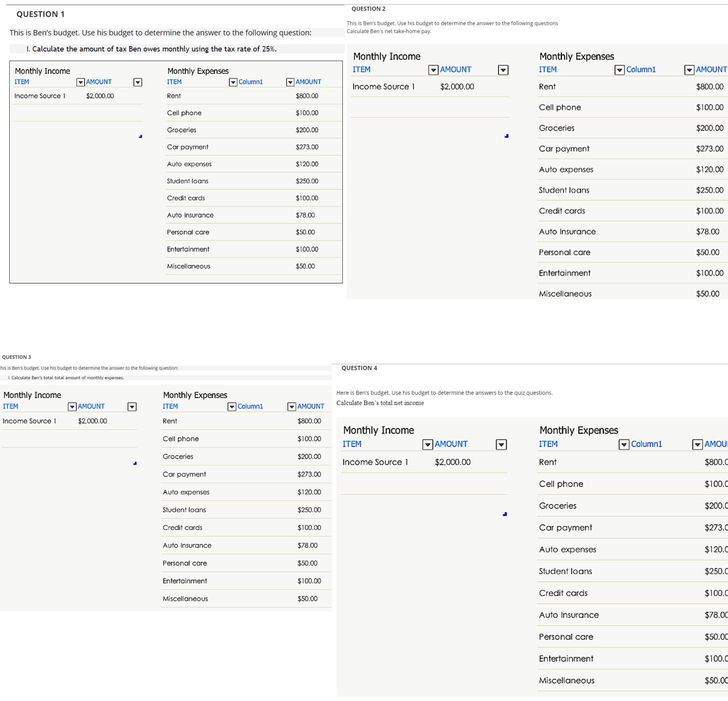Click the Monthly Expenses heading in Question 2

pyautogui.click(x=577, y=57)
